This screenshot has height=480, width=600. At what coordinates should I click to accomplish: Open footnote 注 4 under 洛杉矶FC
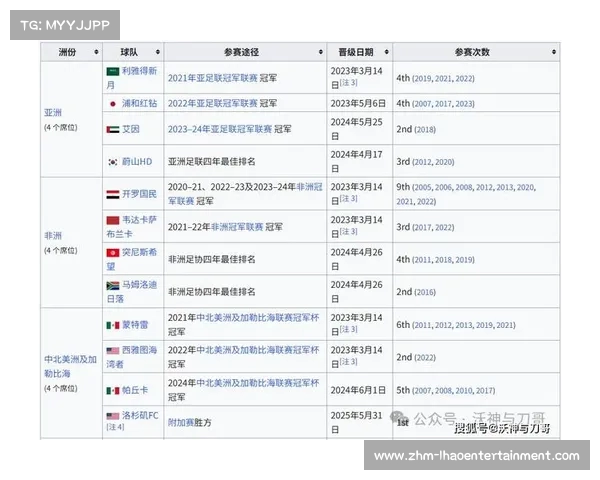pyautogui.click(x=115, y=427)
